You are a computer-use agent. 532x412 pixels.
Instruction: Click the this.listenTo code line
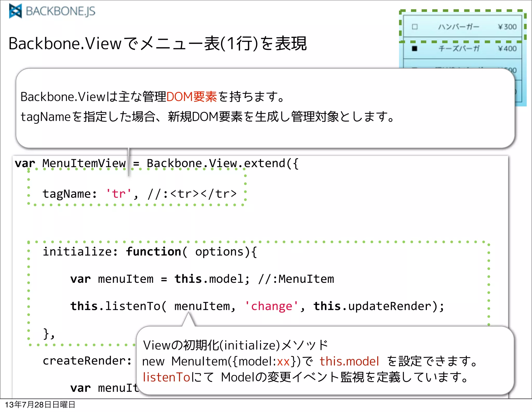pos(257,306)
